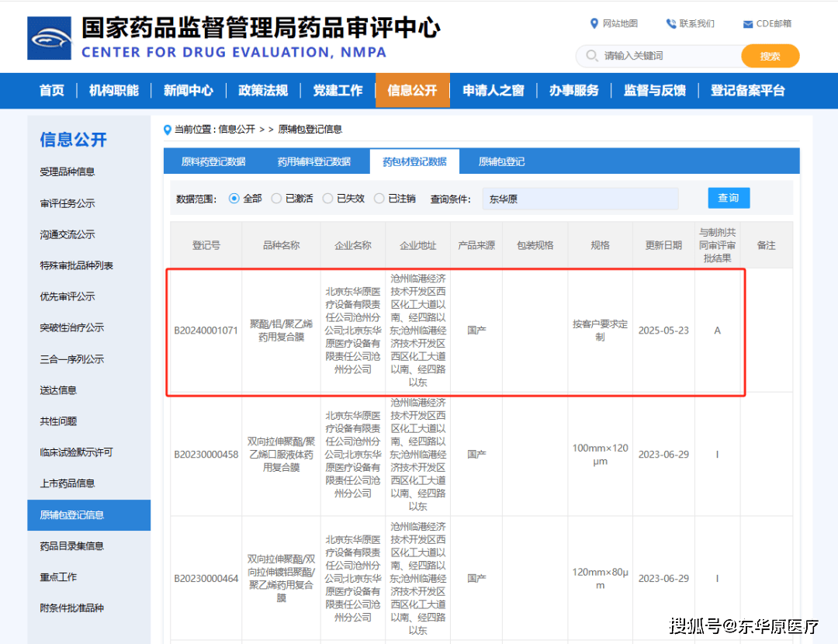Select the 已注销 radio button
The width and height of the screenshot is (838, 644).
coord(379,199)
